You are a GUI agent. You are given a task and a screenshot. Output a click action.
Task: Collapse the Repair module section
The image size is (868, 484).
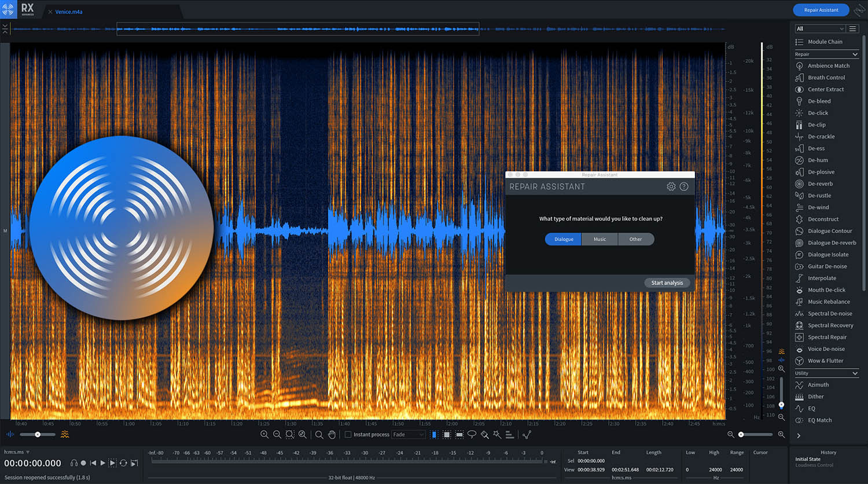point(855,54)
